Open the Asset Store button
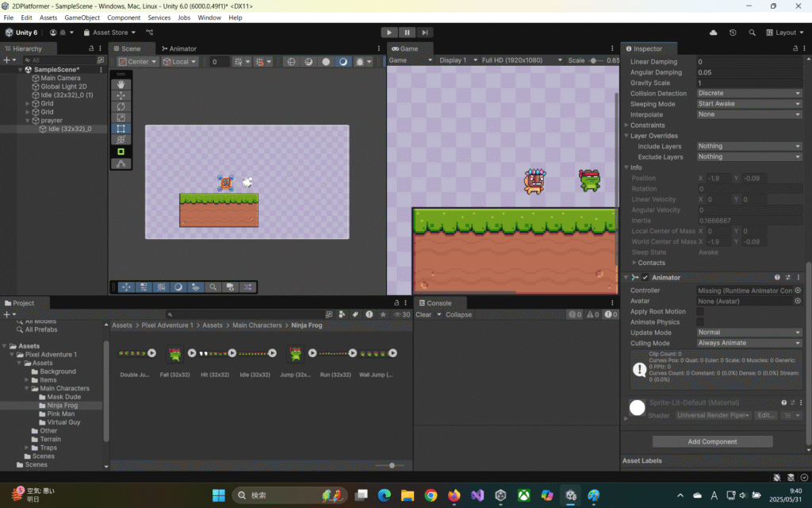Screen dimensions: 812x508 tap(109, 32)
